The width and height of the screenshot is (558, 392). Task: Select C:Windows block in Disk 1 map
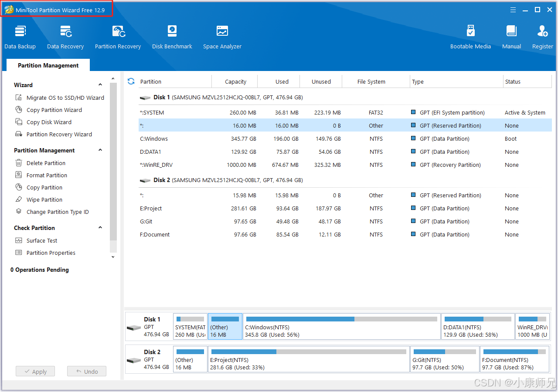(x=342, y=326)
